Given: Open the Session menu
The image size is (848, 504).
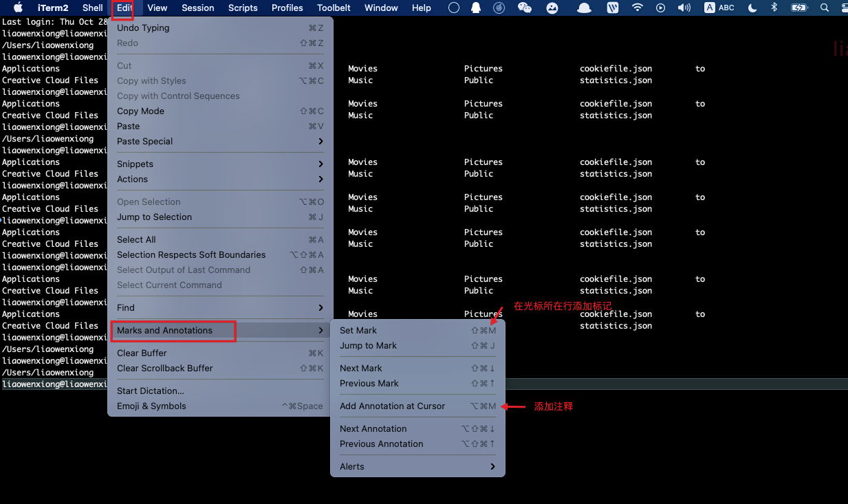Looking at the screenshot, I should click(x=198, y=8).
